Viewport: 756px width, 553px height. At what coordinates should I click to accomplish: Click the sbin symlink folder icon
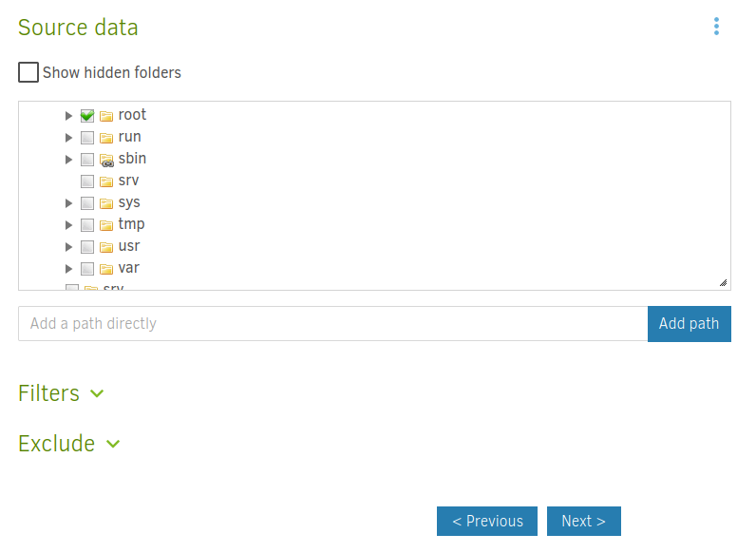106,160
